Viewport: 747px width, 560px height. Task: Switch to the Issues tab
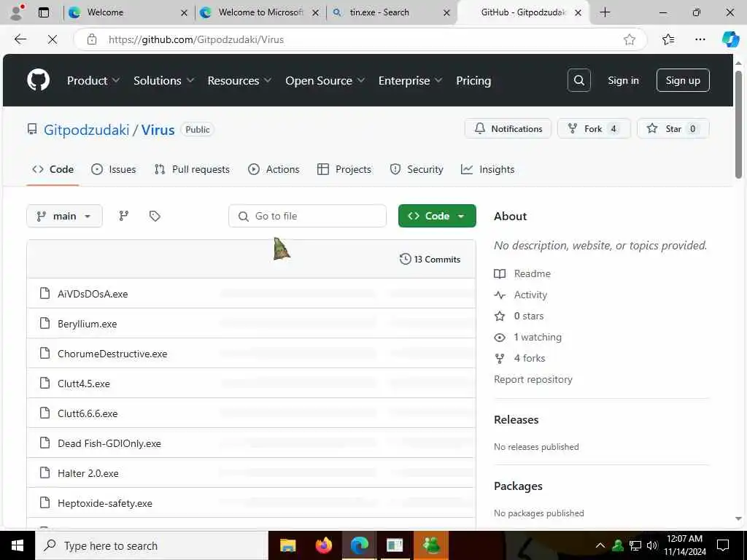pos(113,169)
